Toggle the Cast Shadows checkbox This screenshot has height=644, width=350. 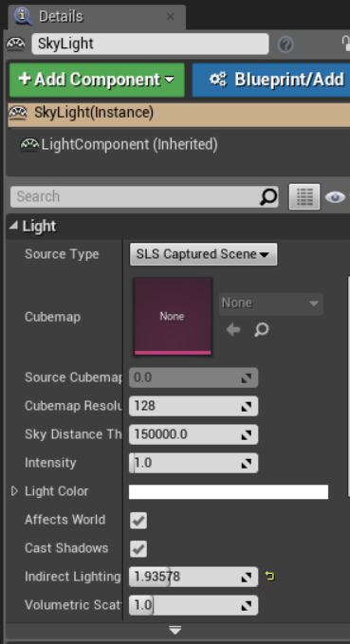click(x=138, y=549)
